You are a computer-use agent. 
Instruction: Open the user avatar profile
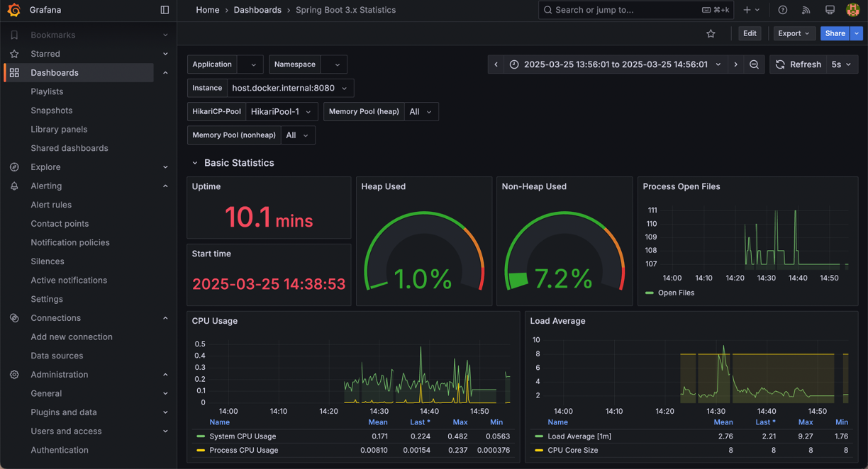(853, 10)
